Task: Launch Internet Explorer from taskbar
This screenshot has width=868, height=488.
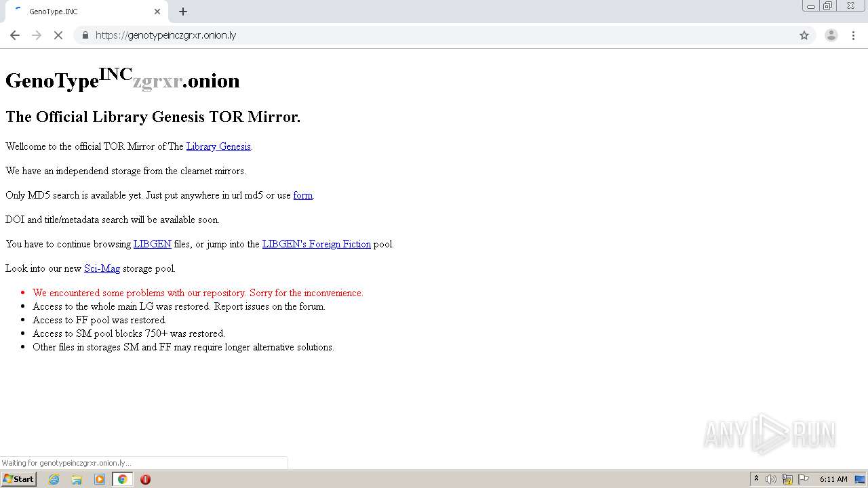Action: 54,479
